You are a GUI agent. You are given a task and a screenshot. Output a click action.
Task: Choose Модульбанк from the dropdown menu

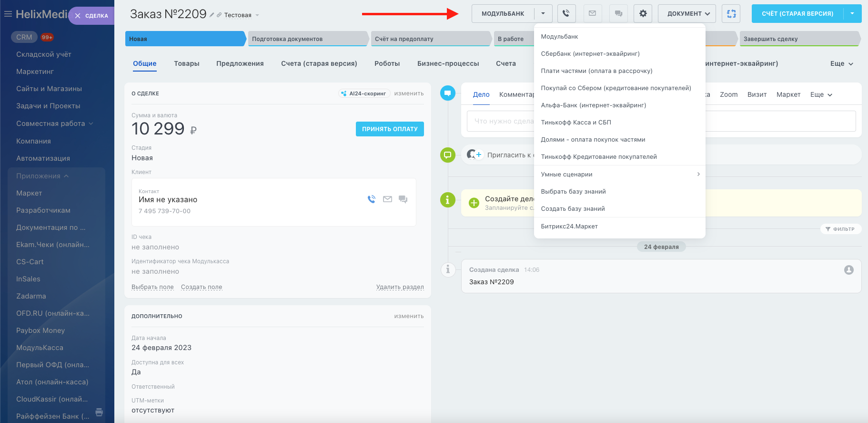pos(620,36)
